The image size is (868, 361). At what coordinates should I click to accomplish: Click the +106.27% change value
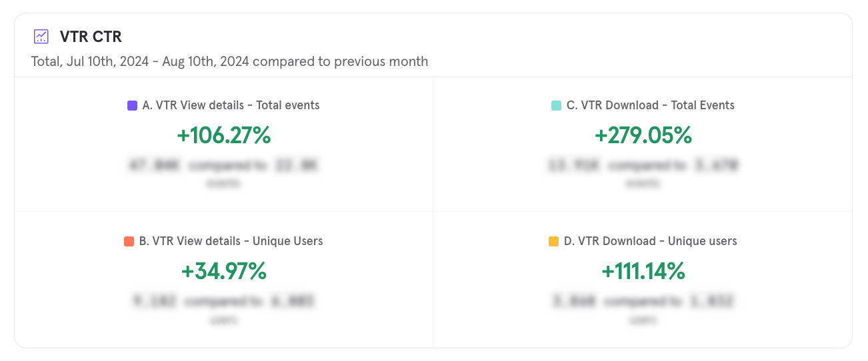point(224,135)
